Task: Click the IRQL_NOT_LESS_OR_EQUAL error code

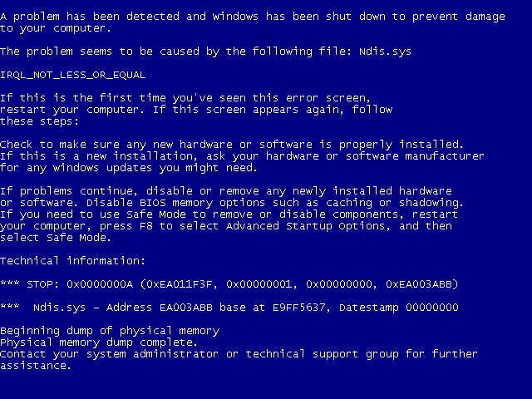Action: [x=73, y=75]
